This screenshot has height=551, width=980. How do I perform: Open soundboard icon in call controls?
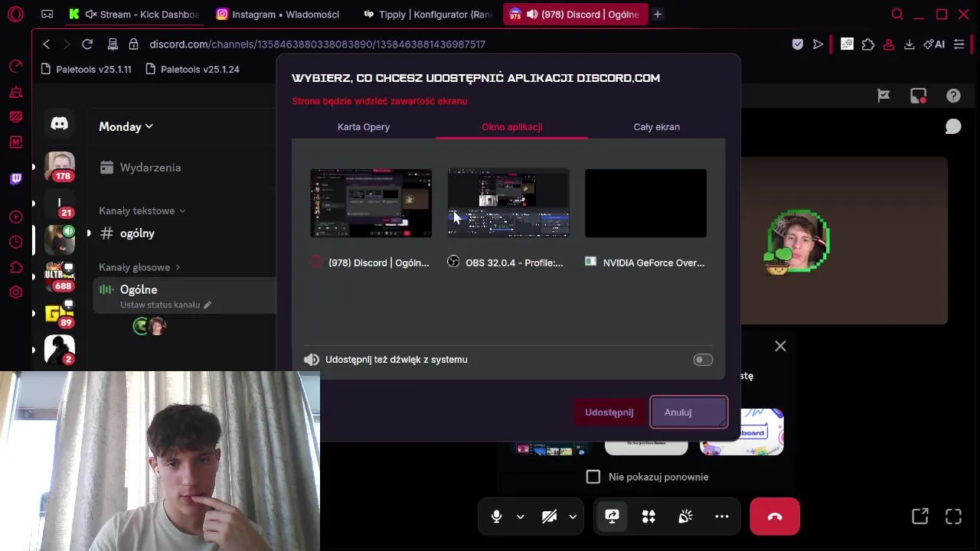pyautogui.click(x=685, y=517)
